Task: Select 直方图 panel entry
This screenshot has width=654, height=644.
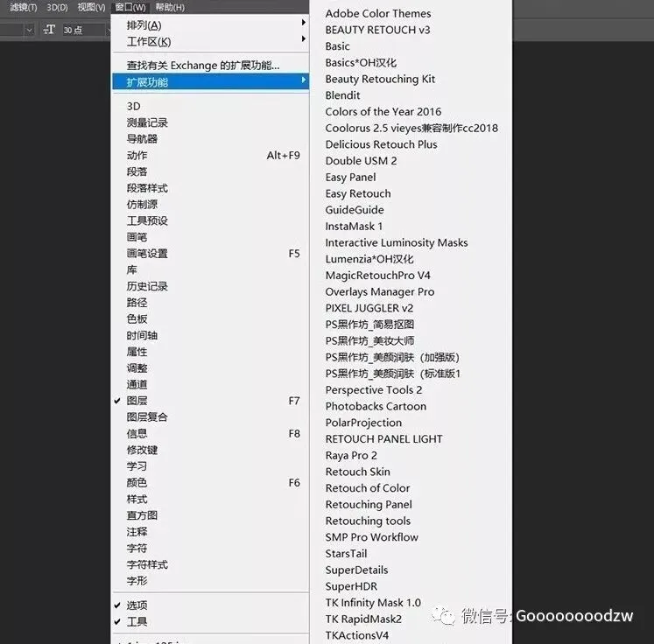Action: pyautogui.click(x=211, y=515)
